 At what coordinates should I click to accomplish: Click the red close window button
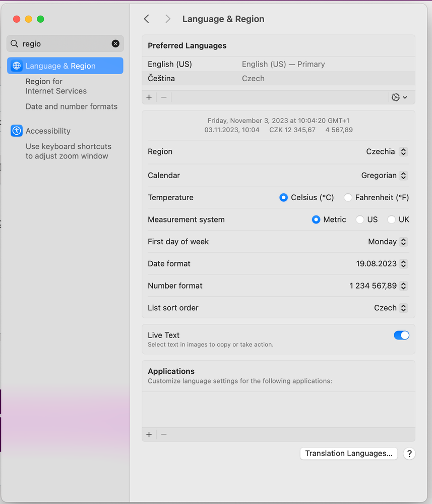pyautogui.click(x=17, y=19)
